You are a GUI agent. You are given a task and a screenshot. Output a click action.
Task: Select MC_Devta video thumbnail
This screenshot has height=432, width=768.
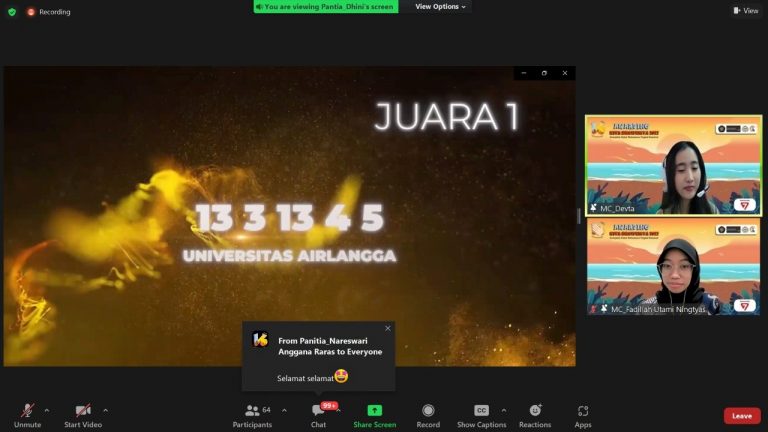click(x=673, y=165)
